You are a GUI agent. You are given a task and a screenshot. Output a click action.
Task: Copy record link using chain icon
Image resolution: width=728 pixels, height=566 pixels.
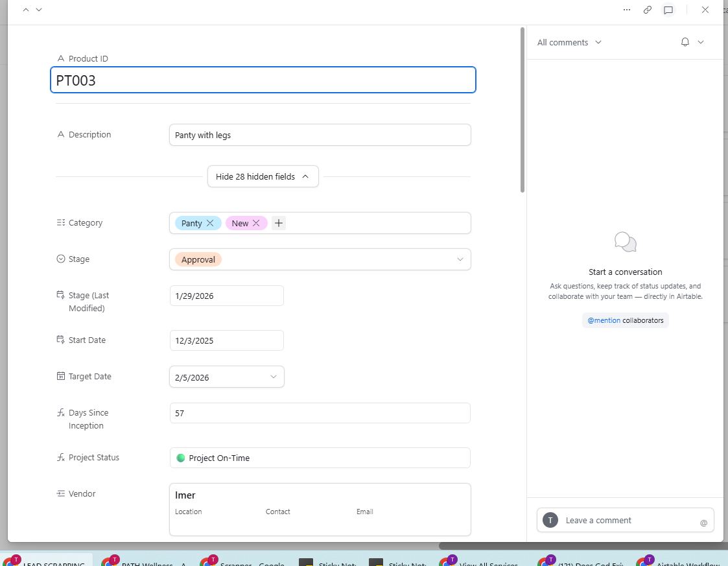pyautogui.click(x=647, y=10)
